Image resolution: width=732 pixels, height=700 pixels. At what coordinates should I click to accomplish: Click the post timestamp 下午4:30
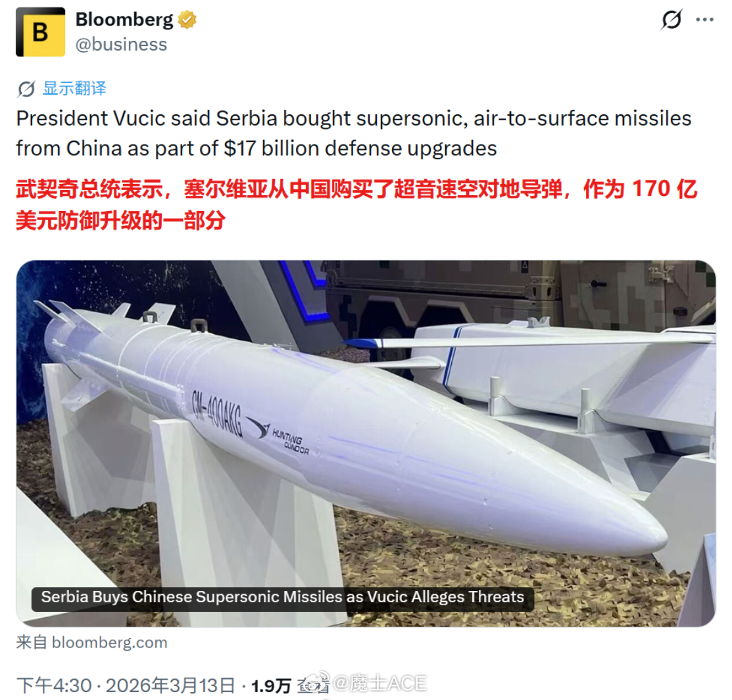pos(54,686)
